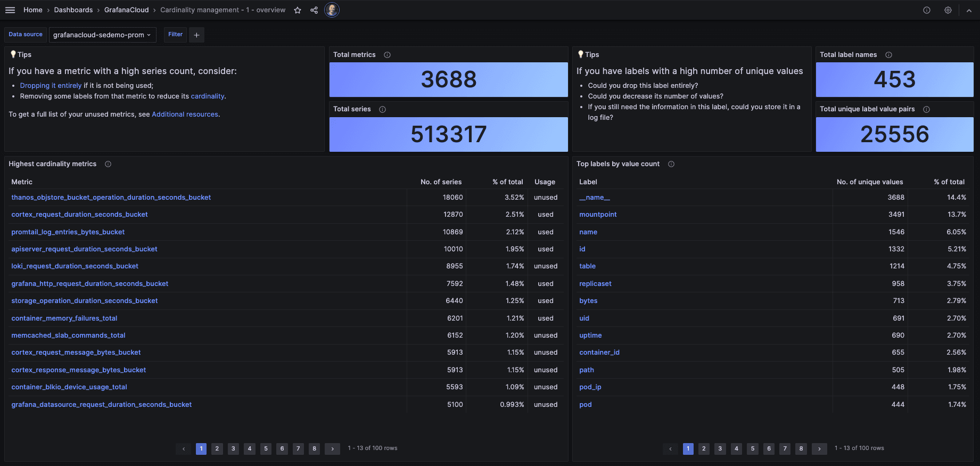
Task: Click the Total series 513317 stat
Action: tap(449, 134)
